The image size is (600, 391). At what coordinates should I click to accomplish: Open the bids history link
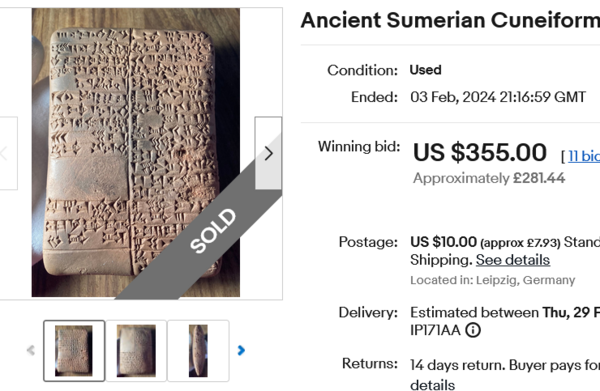[584, 156]
